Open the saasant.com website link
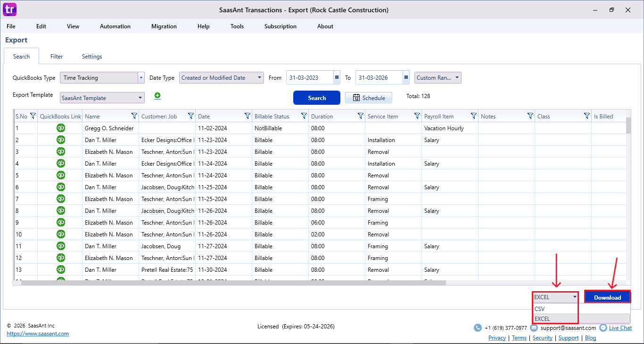This screenshot has width=644, height=344. tap(38, 334)
